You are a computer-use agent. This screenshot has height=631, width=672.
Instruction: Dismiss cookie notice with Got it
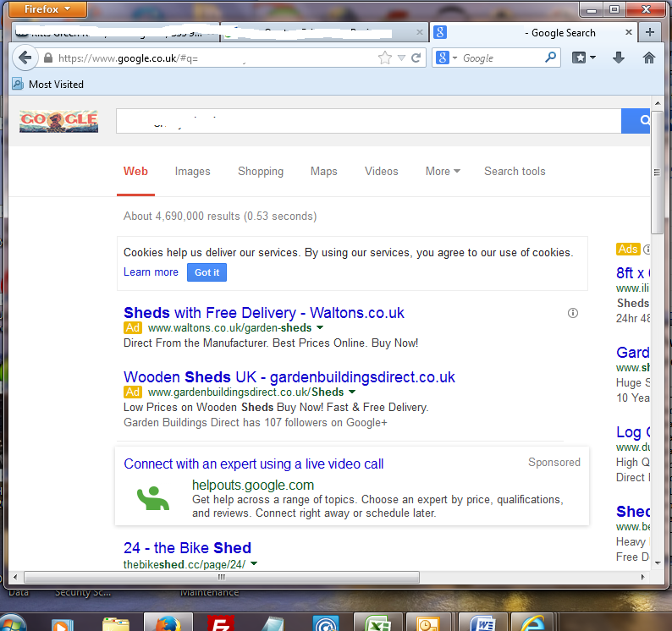click(x=207, y=272)
